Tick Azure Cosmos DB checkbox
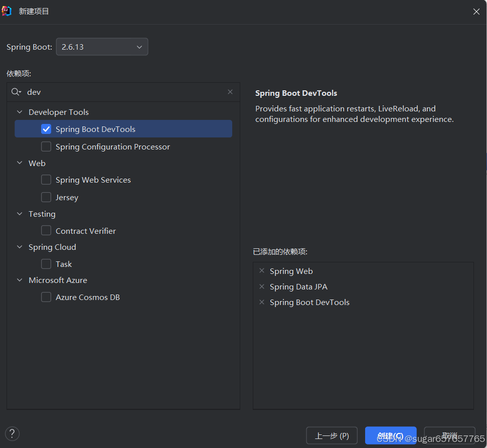This screenshot has height=448, width=487. 46,297
